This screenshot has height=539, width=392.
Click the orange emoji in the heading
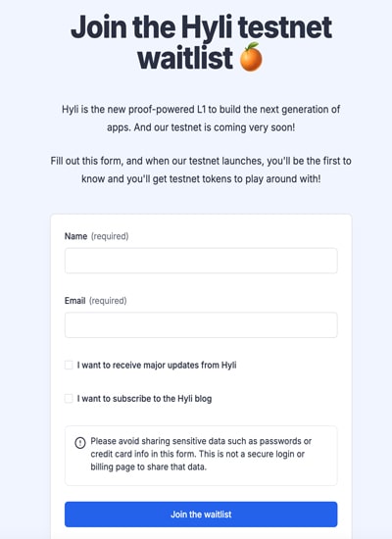[x=251, y=57]
